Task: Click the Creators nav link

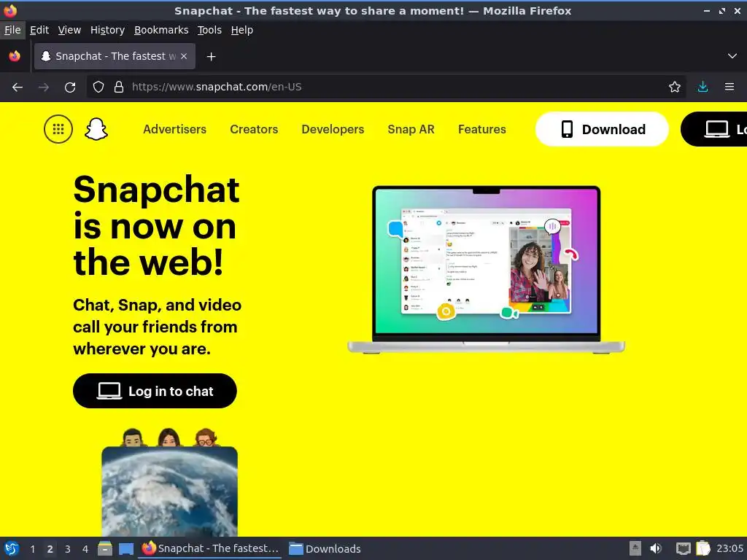Action: pos(254,129)
